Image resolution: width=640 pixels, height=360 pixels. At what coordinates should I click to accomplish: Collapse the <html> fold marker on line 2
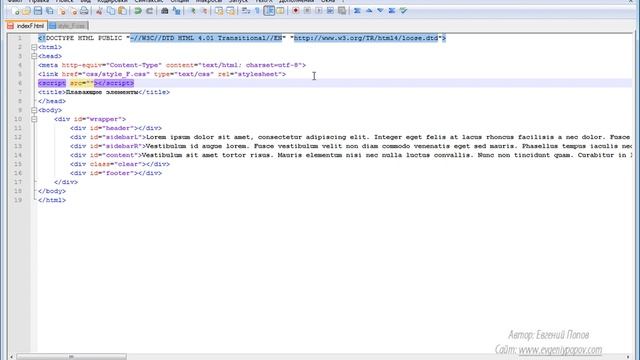tap(34, 47)
